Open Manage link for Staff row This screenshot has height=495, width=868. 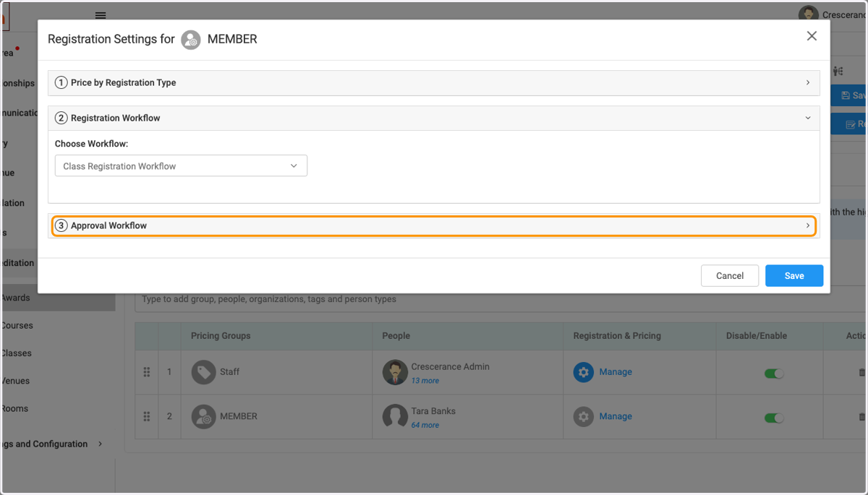pos(616,371)
